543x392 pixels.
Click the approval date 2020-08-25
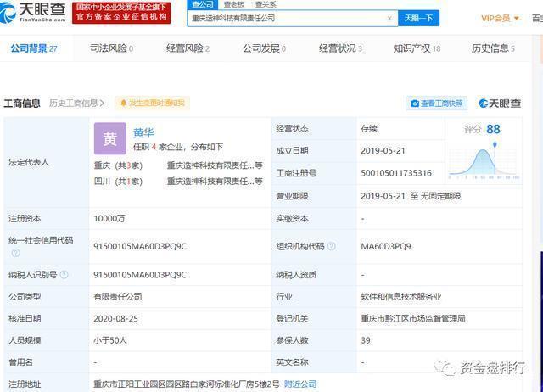point(115,318)
